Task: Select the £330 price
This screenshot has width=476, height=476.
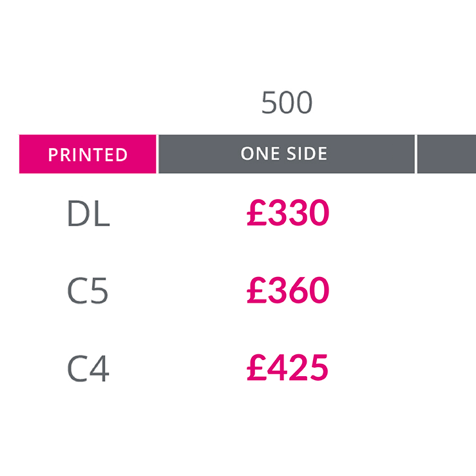Action: point(288,213)
